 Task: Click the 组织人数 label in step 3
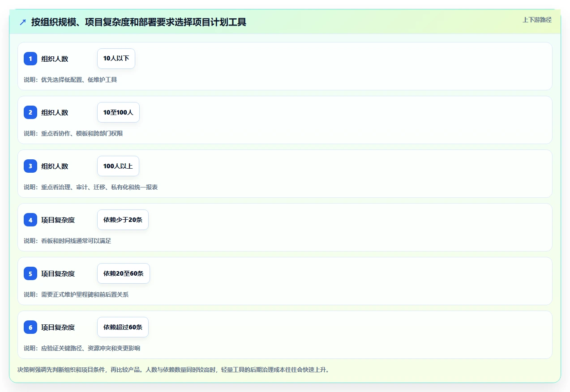(x=55, y=166)
